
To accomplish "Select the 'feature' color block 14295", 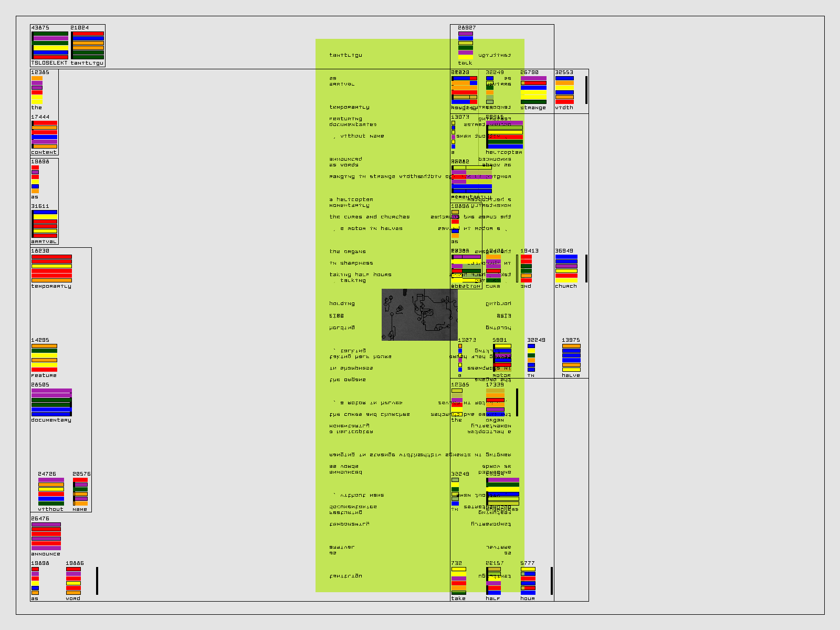I will 44,358.
